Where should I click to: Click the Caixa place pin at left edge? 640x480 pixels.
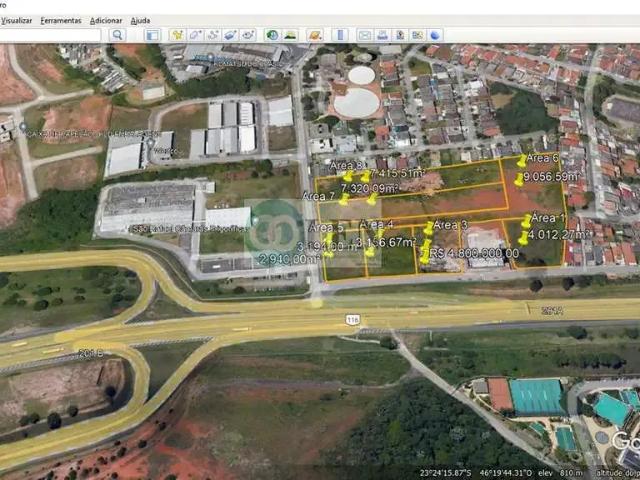(23, 128)
